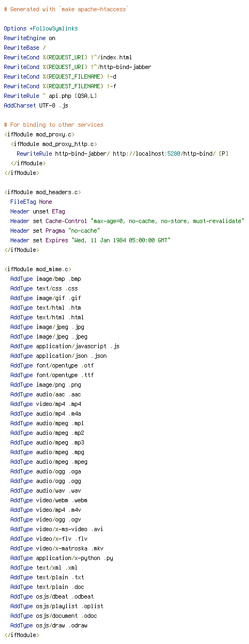The height and width of the screenshot is (644, 249).
Task: Select "AddType video/ogg .ogv" line
Action: [45, 519]
